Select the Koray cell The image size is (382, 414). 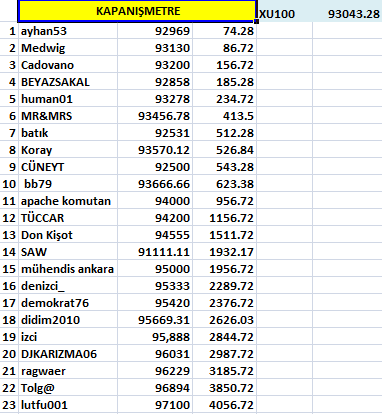click(68, 150)
